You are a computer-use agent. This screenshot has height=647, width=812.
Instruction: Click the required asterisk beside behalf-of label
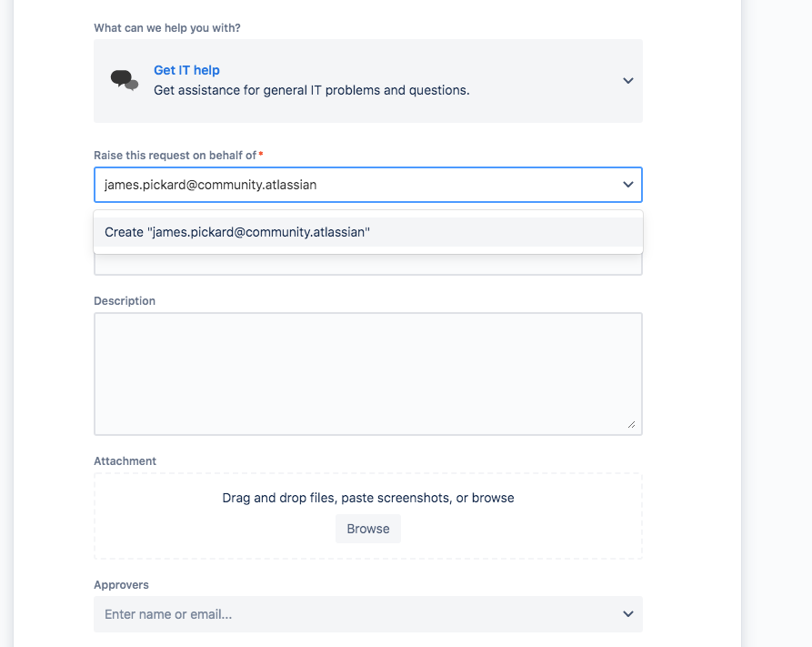pos(259,155)
